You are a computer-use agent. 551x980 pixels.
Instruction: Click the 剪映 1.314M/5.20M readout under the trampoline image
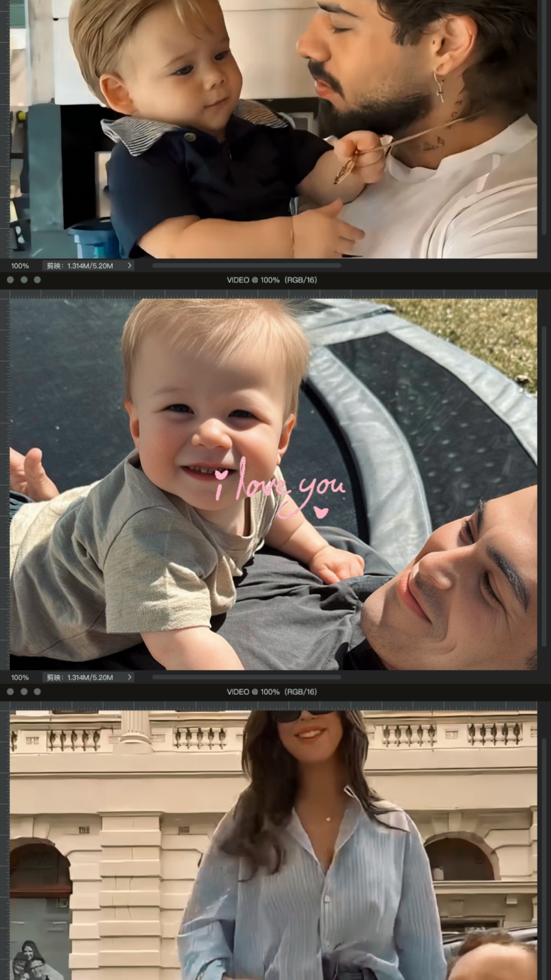(79, 677)
